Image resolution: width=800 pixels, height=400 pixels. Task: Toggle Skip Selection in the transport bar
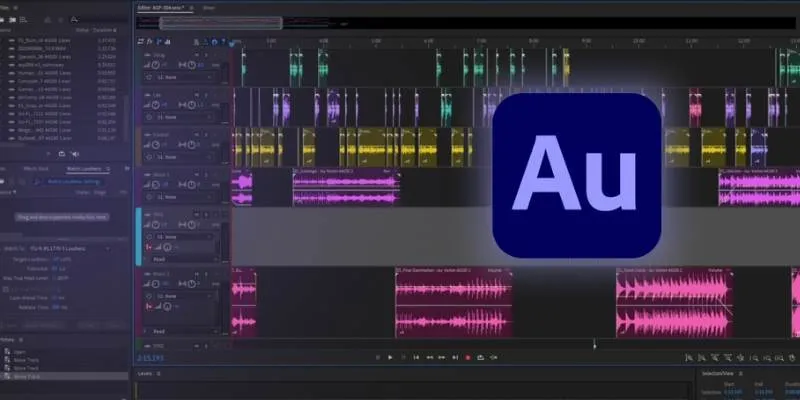point(493,358)
